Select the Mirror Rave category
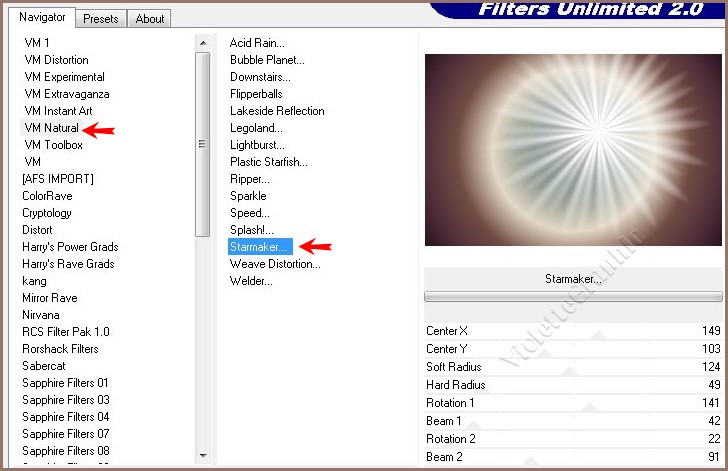This screenshot has width=728, height=471. (x=50, y=298)
